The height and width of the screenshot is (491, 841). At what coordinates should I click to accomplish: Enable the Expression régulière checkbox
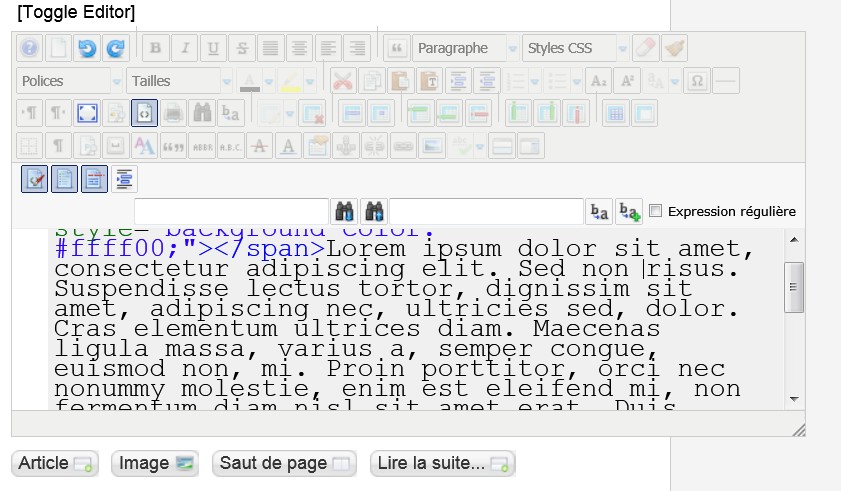point(656,211)
